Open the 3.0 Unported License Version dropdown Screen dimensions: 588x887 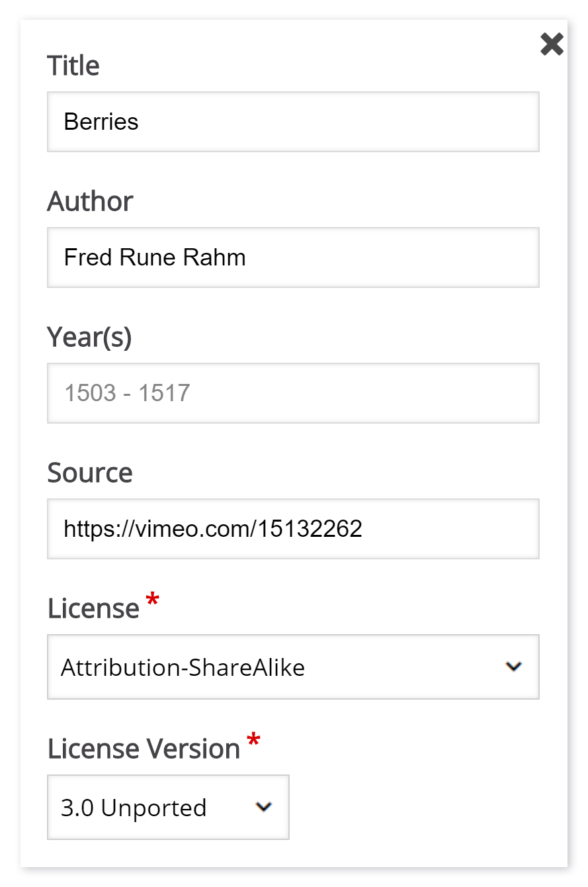168,807
